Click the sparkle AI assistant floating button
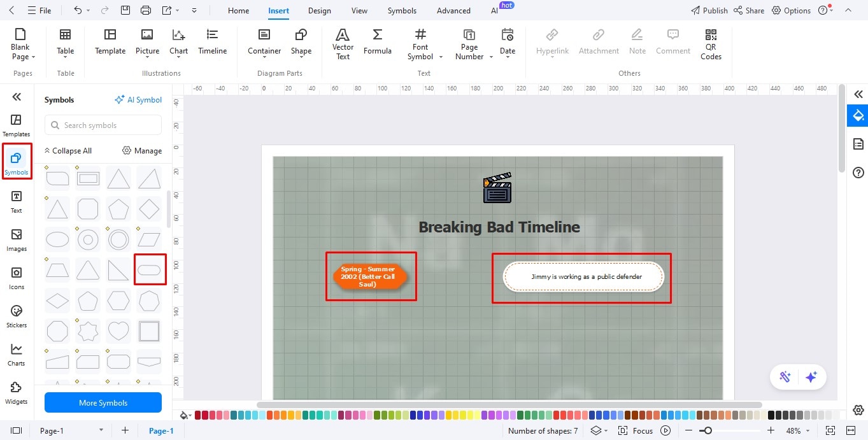Screen dimensions: 868x440 [x=811, y=377]
